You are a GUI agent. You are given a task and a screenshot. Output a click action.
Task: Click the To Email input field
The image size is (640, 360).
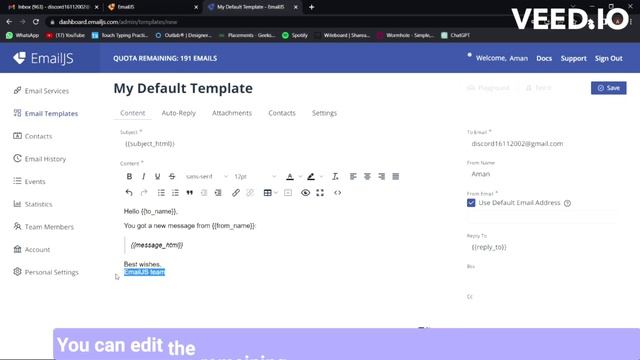coord(542,144)
